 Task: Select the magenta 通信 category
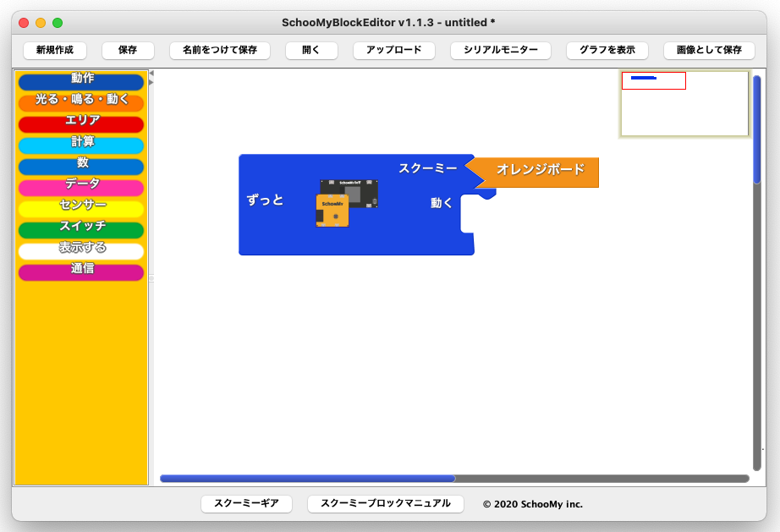(x=81, y=271)
